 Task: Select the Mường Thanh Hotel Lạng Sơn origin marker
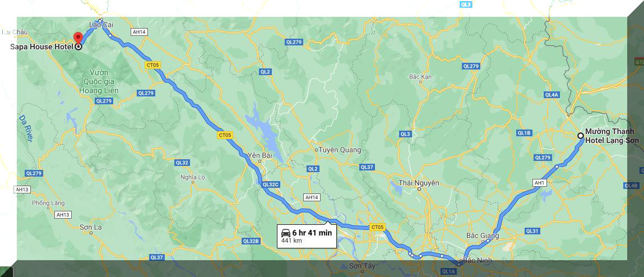tap(580, 136)
